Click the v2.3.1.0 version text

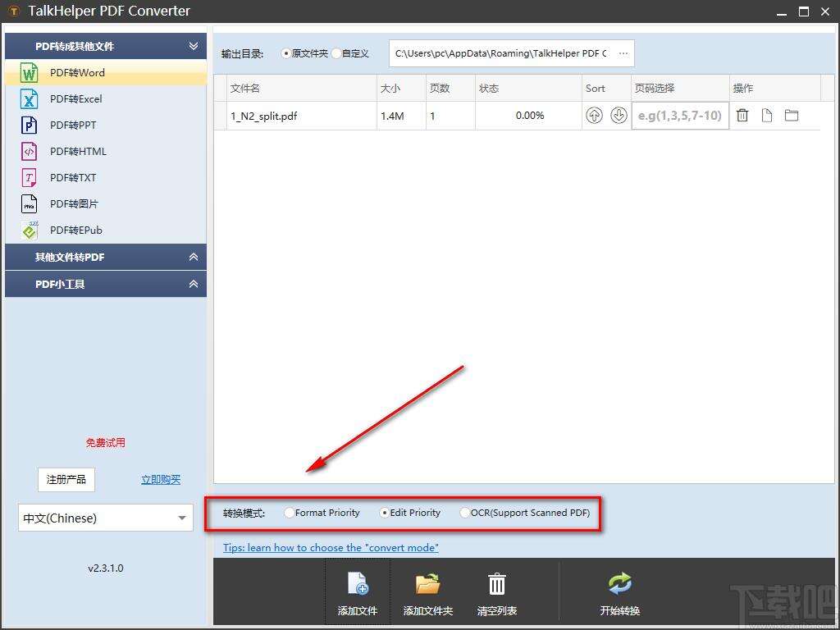pyautogui.click(x=106, y=568)
